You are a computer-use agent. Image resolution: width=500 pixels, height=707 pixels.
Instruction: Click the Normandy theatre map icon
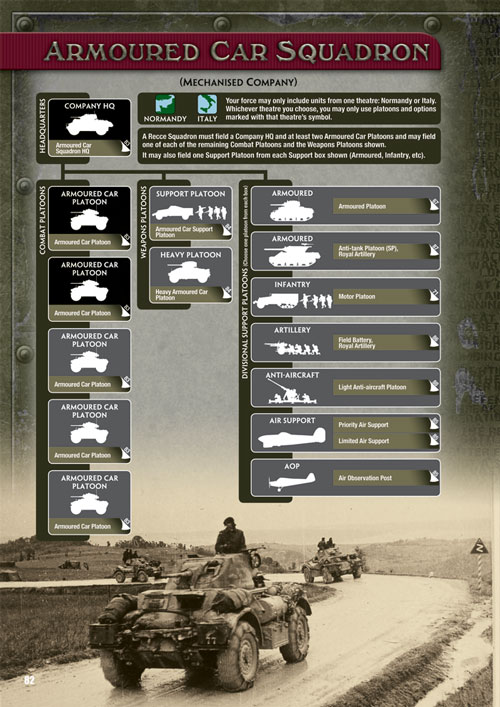165,104
